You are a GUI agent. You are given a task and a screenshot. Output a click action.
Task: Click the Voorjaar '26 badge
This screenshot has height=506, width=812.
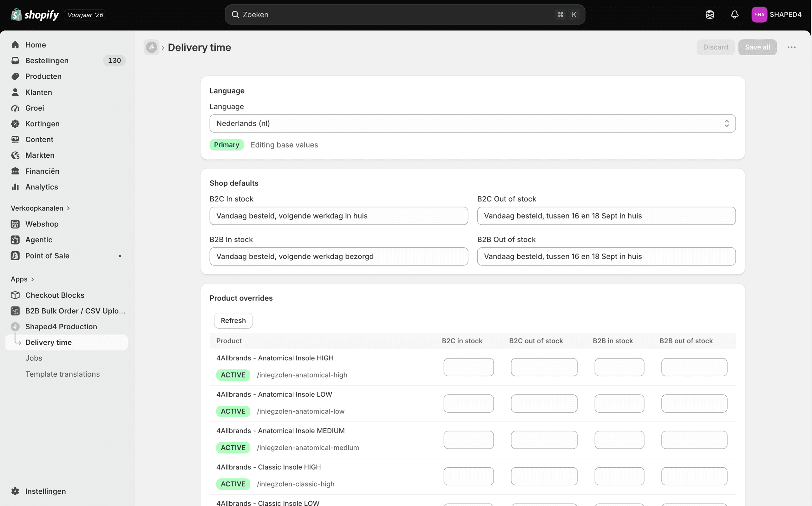coord(85,15)
